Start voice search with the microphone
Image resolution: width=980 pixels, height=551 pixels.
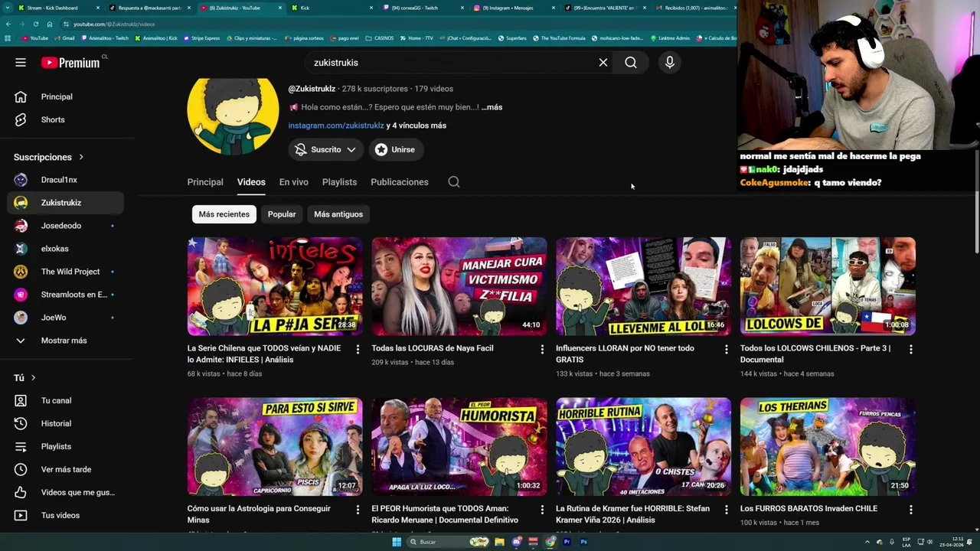tap(670, 63)
